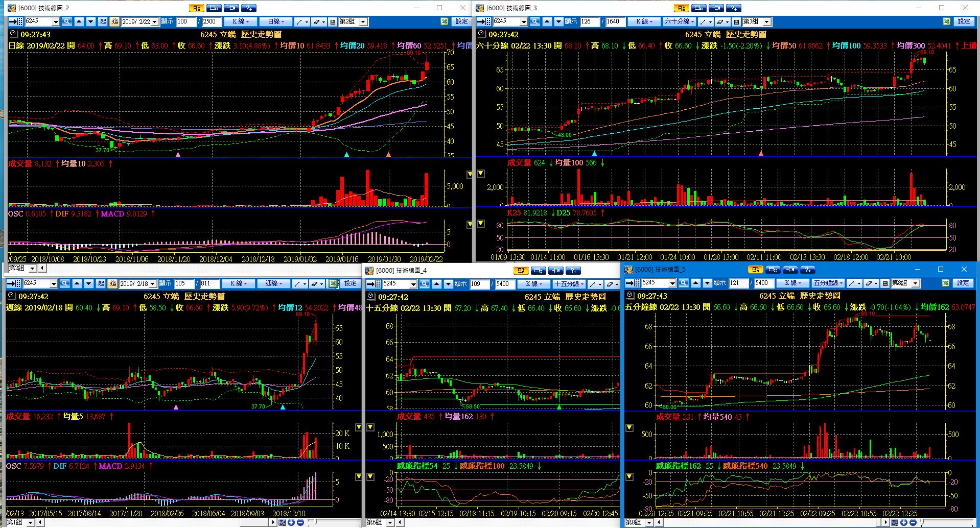The width and height of the screenshot is (980, 528).
Task: Click the magnifier search icon in 技術線圖_3
Action: (x=535, y=21)
